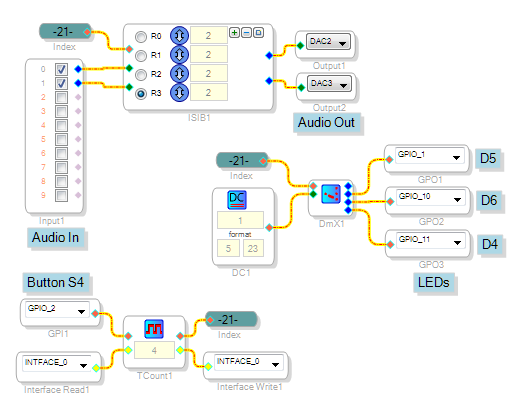Viewport: 524px width, 403px height.
Task: Select the Audio In label
Action: pos(55,238)
